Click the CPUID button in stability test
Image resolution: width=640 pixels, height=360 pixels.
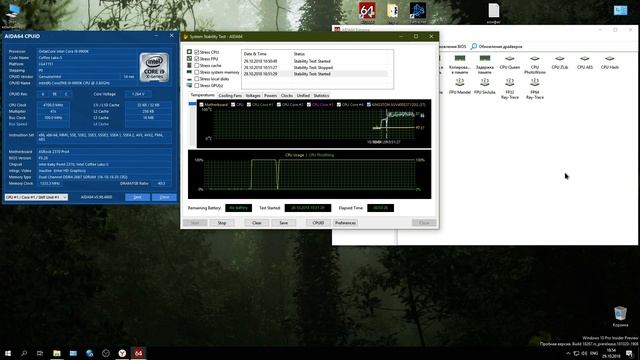[x=318, y=223]
